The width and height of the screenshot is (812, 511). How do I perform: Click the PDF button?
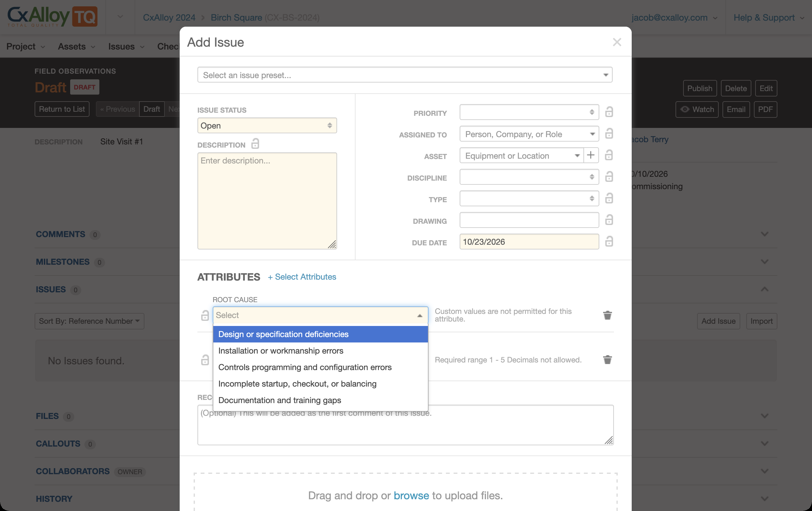click(765, 109)
